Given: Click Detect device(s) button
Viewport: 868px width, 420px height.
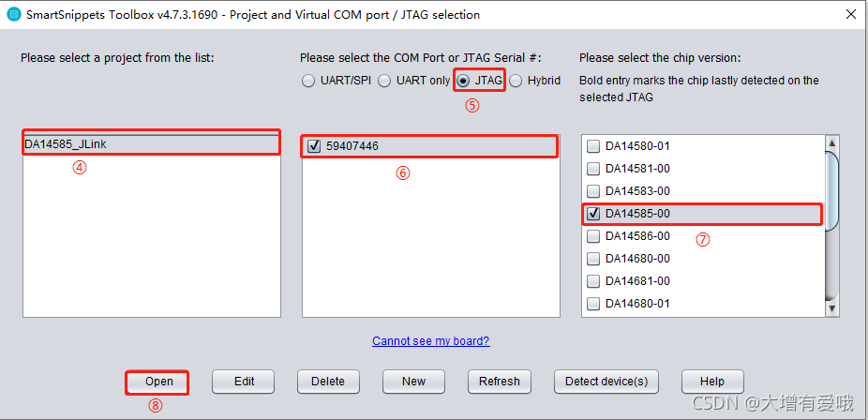Looking at the screenshot, I should coord(606,382).
